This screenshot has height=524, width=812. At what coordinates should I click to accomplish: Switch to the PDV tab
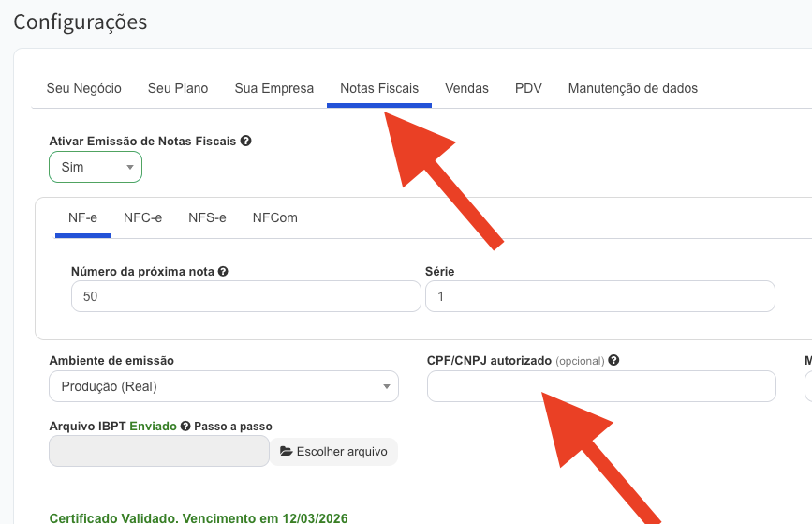[528, 88]
